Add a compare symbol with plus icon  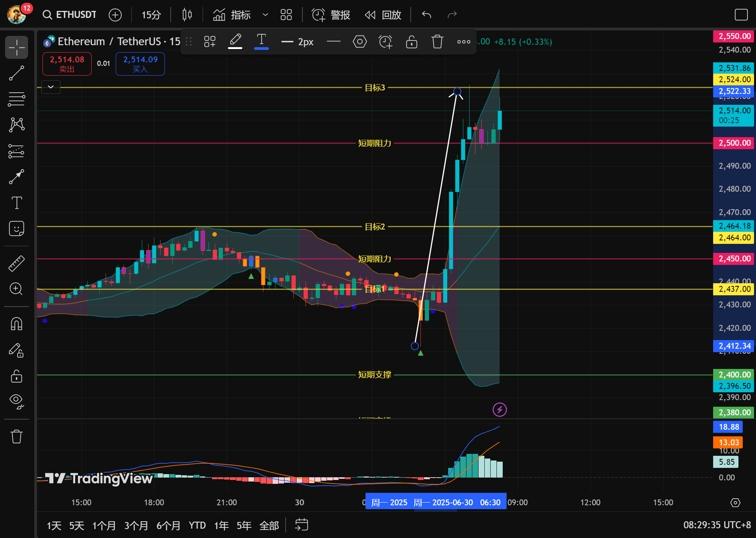pos(115,15)
